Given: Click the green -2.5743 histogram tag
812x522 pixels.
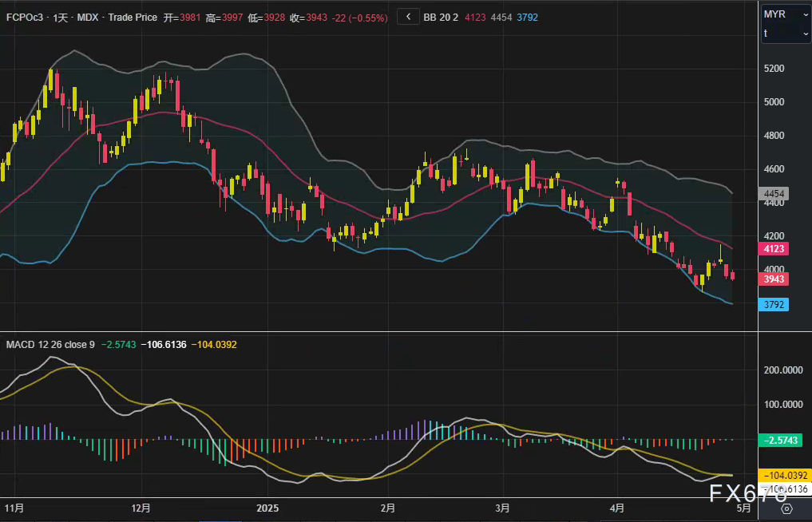Looking at the screenshot, I should point(783,440).
